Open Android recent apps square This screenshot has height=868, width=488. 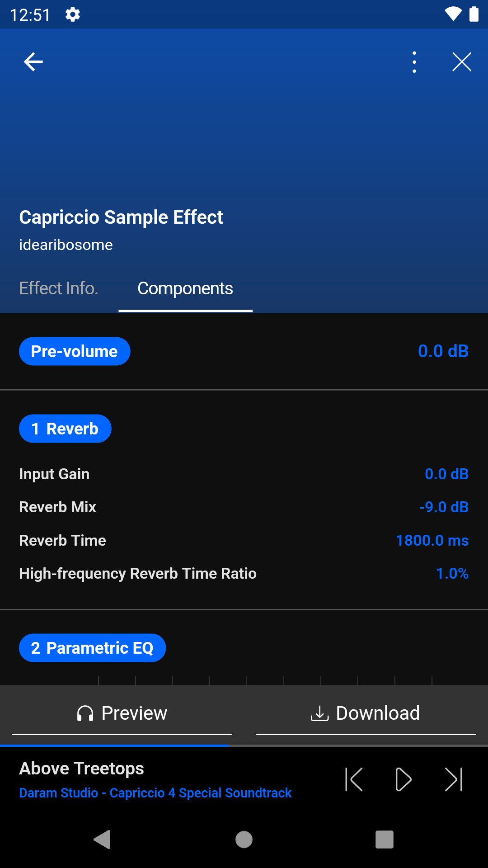click(x=385, y=840)
